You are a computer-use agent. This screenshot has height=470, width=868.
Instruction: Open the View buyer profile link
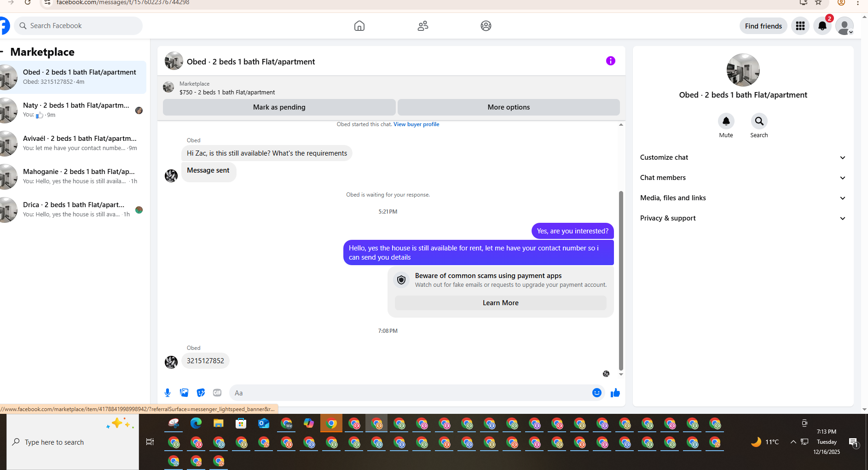click(x=416, y=124)
